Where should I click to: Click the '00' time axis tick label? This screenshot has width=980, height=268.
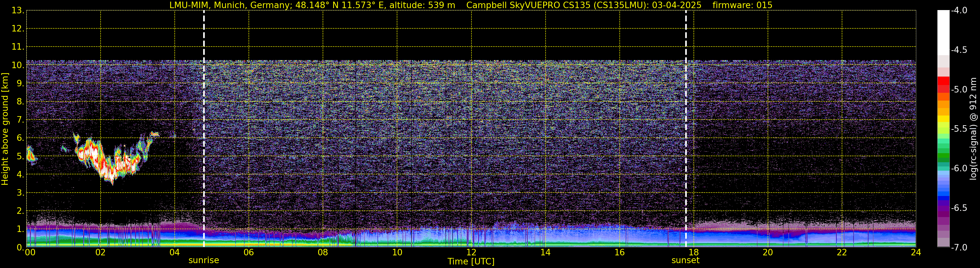pyautogui.click(x=30, y=253)
